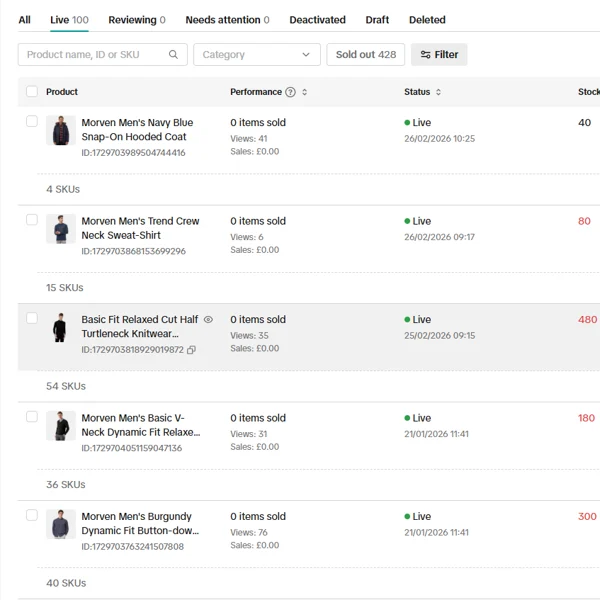Copy ID 1729703818929019872 icon

(191, 350)
